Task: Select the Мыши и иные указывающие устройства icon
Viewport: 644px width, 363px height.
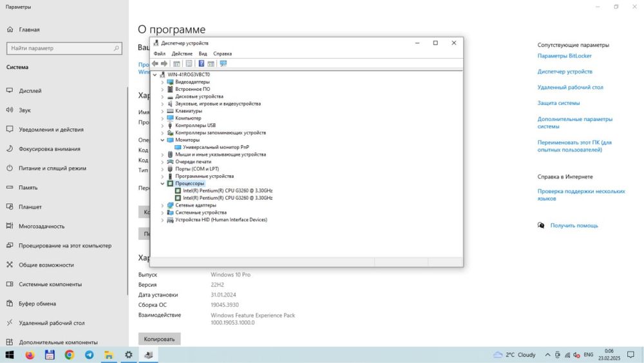Action: coord(170,155)
